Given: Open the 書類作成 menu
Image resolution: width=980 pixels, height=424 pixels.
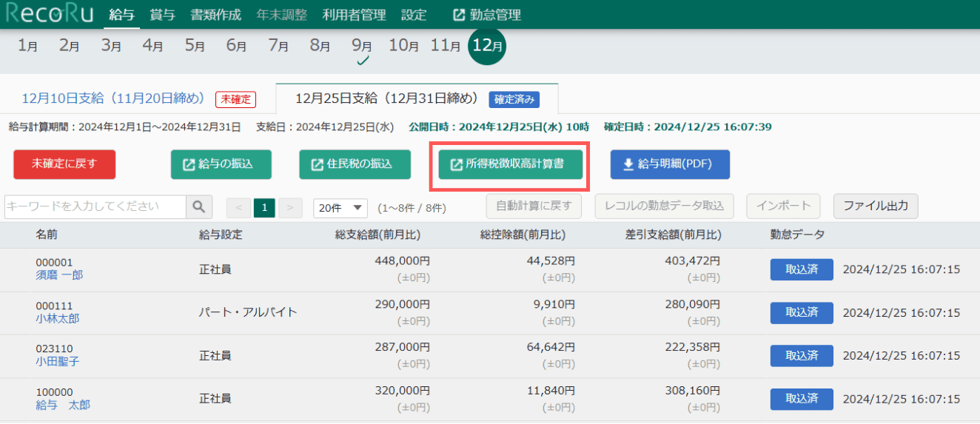Looking at the screenshot, I should [x=215, y=15].
